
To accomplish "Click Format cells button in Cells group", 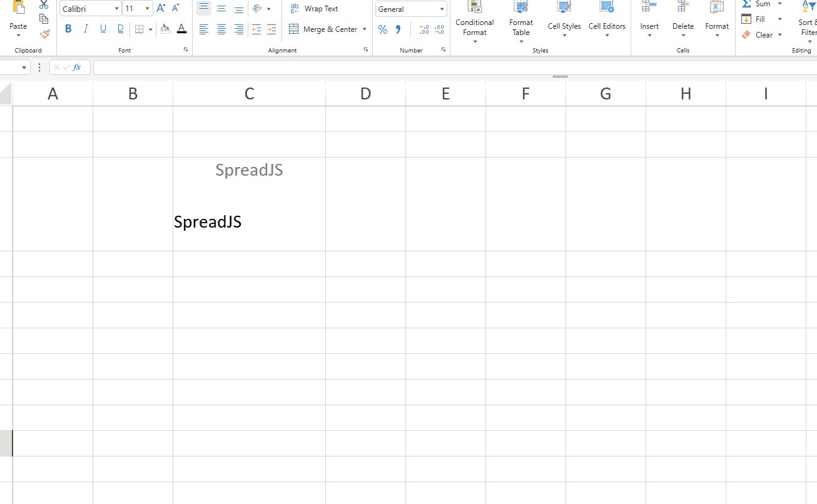I will (x=717, y=19).
